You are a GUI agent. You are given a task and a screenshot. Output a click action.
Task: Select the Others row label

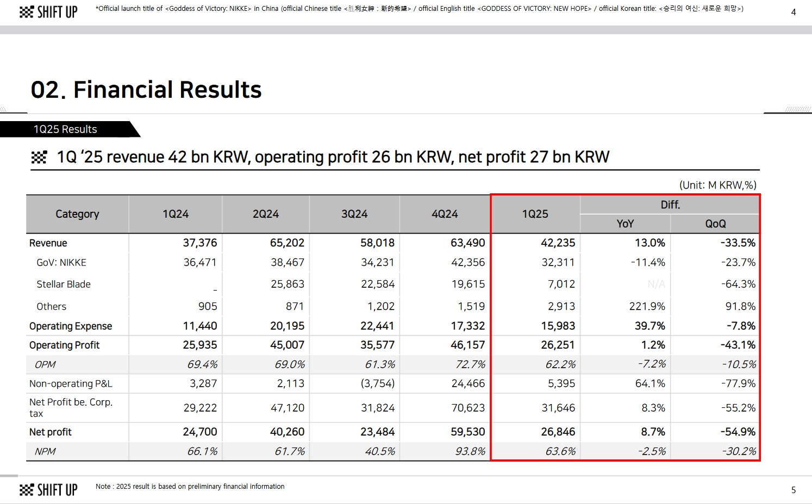point(52,306)
